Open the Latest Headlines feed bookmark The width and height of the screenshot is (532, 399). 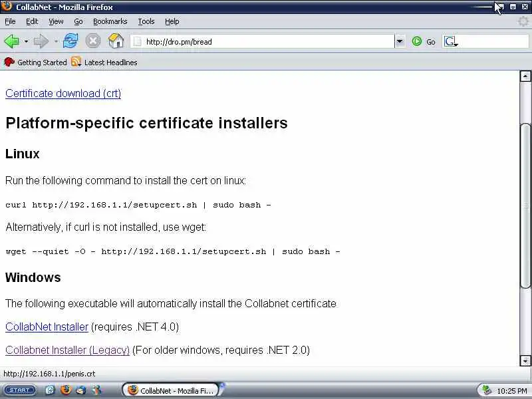[104, 63]
